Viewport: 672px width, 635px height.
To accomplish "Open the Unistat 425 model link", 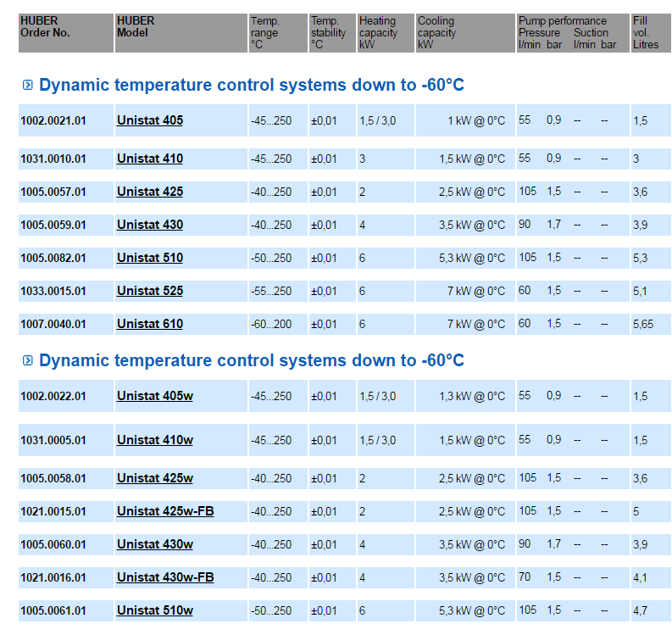I will [150, 192].
